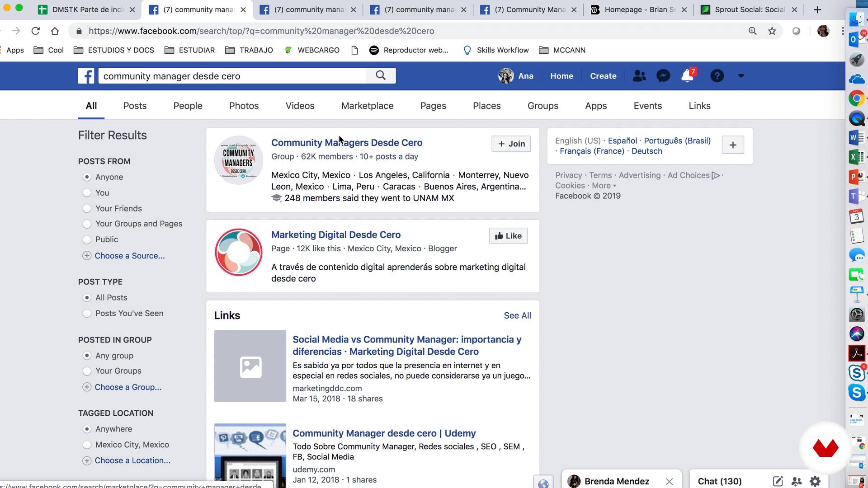Click the browser address bar URL
This screenshot has height=488, width=868.
(x=261, y=31)
